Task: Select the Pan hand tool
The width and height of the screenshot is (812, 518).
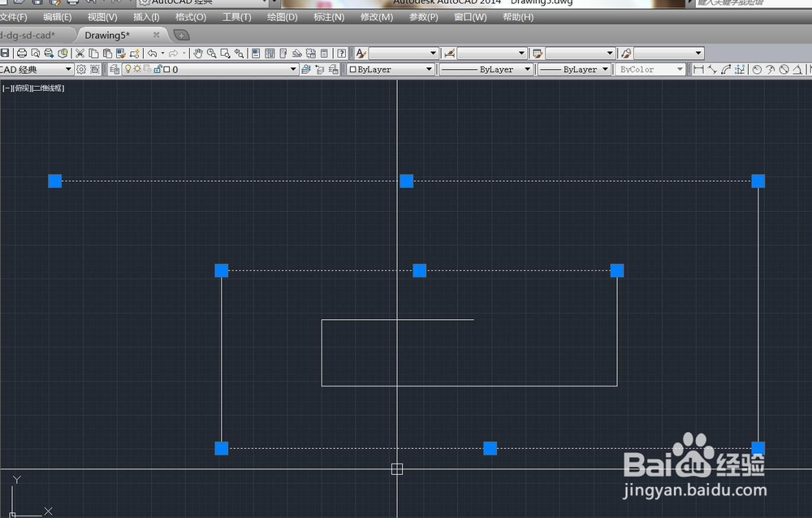Action: [x=198, y=53]
